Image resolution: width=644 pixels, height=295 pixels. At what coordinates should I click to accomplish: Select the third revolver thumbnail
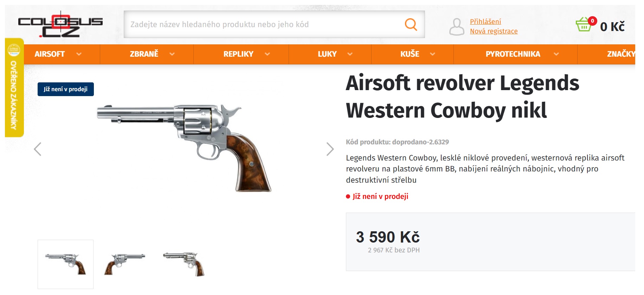[x=184, y=264]
